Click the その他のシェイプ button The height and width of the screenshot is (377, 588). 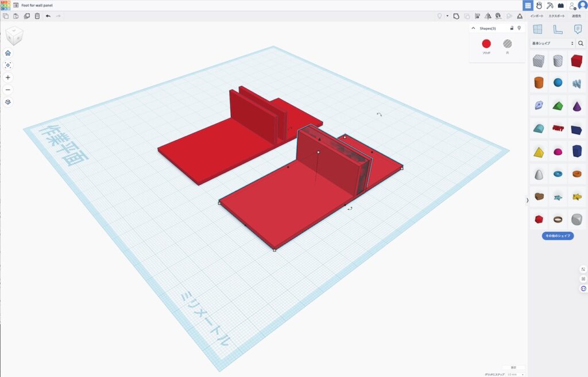[x=558, y=236]
